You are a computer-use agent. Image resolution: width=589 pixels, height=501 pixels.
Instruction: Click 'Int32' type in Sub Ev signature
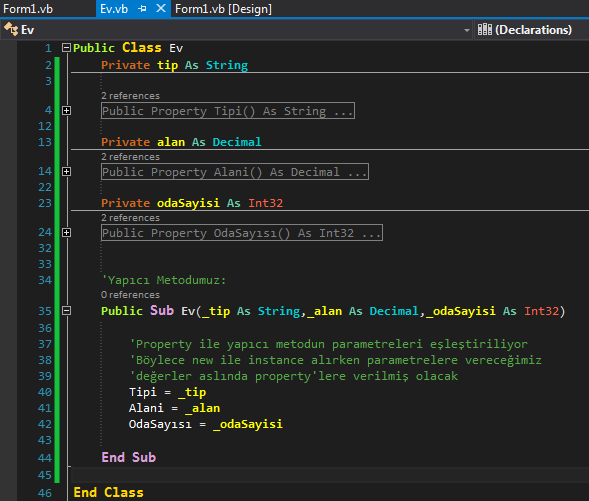point(542,311)
